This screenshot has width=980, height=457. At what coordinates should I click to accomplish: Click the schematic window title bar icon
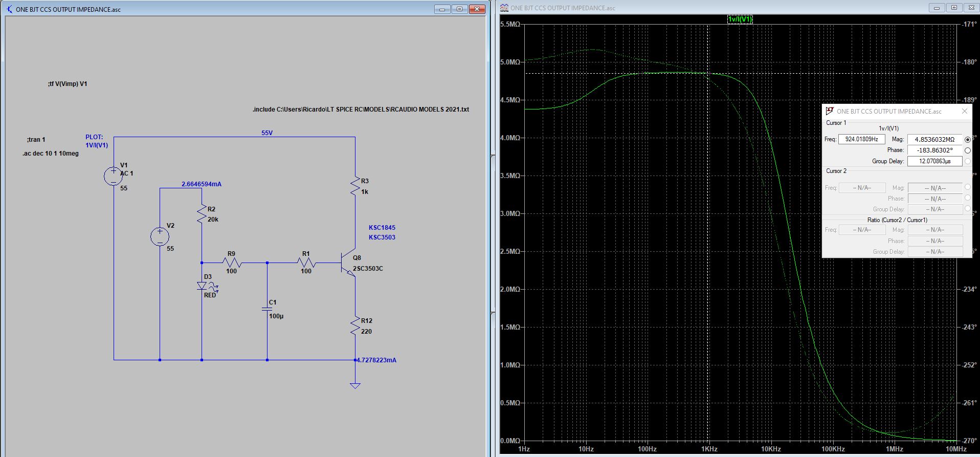coord(9,9)
